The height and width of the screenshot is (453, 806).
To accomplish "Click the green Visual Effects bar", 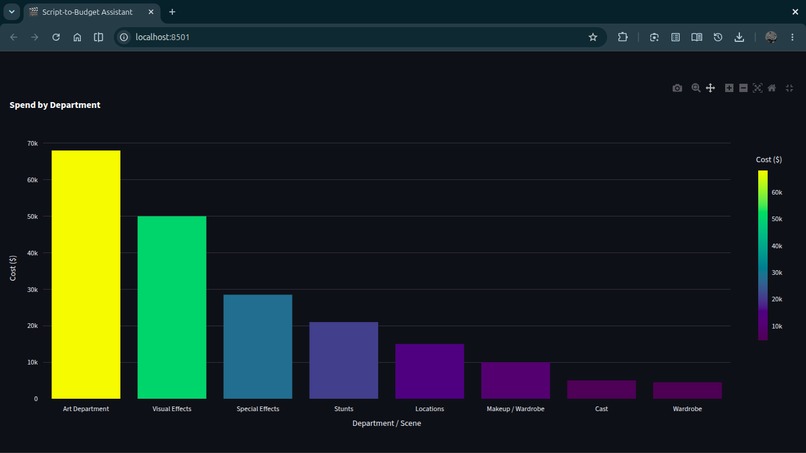I will (x=172, y=307).
